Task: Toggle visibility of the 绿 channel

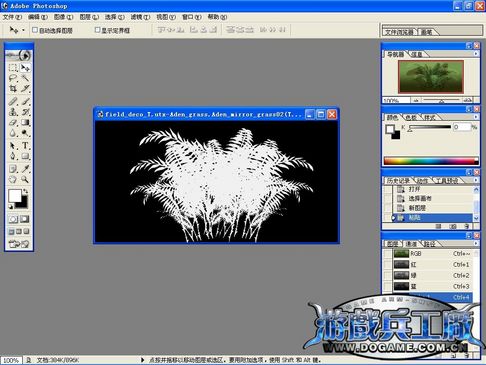Action: (x=388, y=276)
